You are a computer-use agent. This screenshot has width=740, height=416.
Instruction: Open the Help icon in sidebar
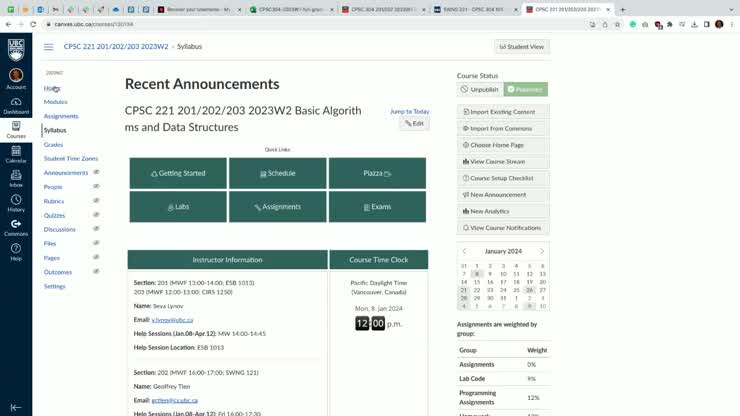point(16,252)
